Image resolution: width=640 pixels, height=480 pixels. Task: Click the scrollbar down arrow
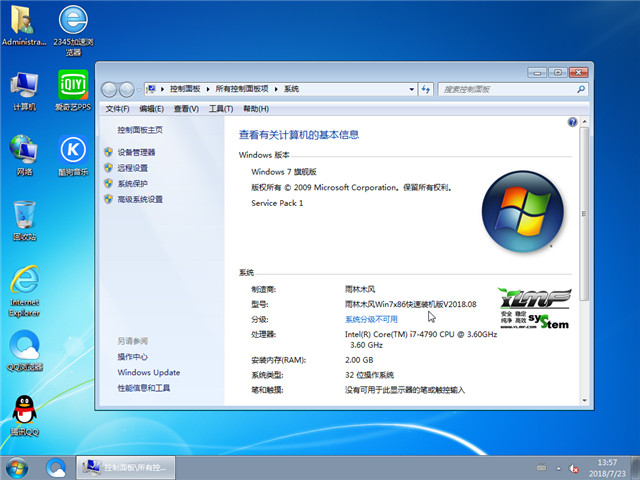(x=584, y=400)
